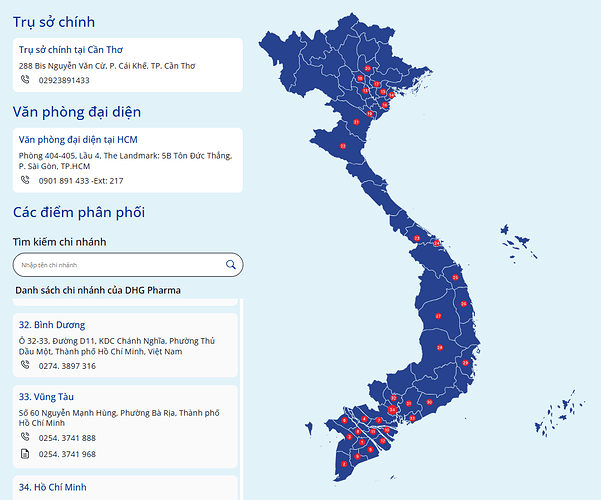Select map marker 19 on the map
601x500 pixels.
tap(369, 114)
